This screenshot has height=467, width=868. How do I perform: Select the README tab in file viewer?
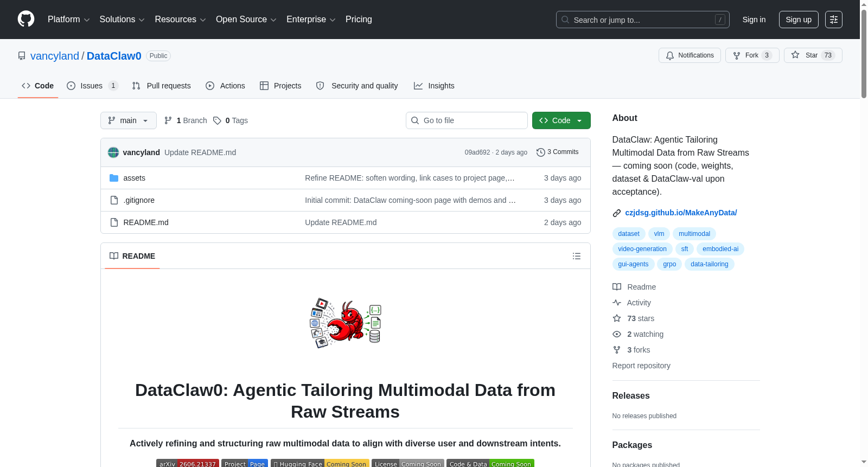point(132,256)
